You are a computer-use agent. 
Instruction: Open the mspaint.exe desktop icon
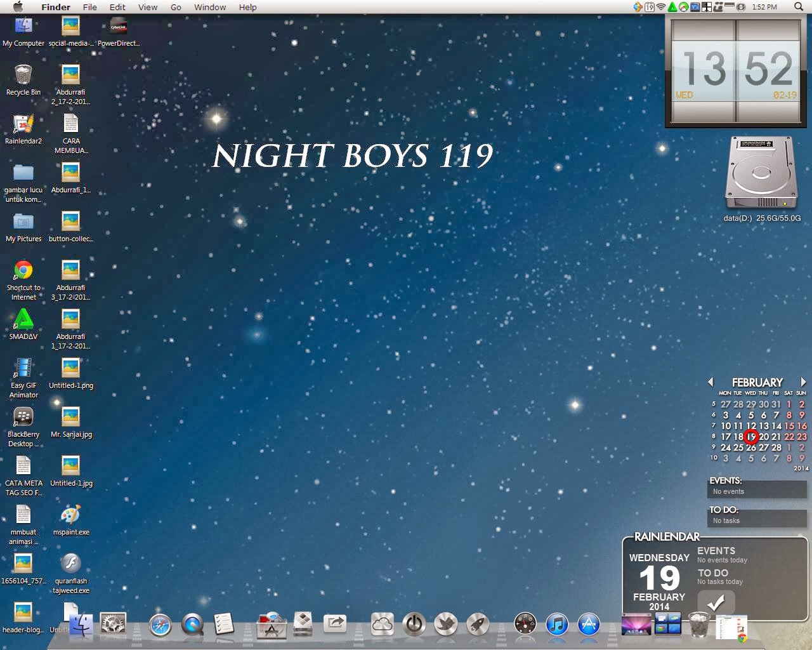pos(70,514)
